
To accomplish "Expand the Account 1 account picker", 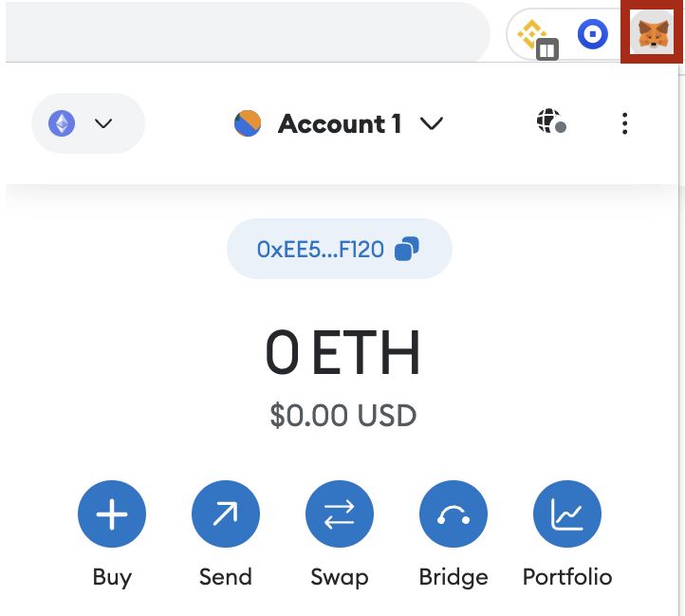I will [339, 123].
